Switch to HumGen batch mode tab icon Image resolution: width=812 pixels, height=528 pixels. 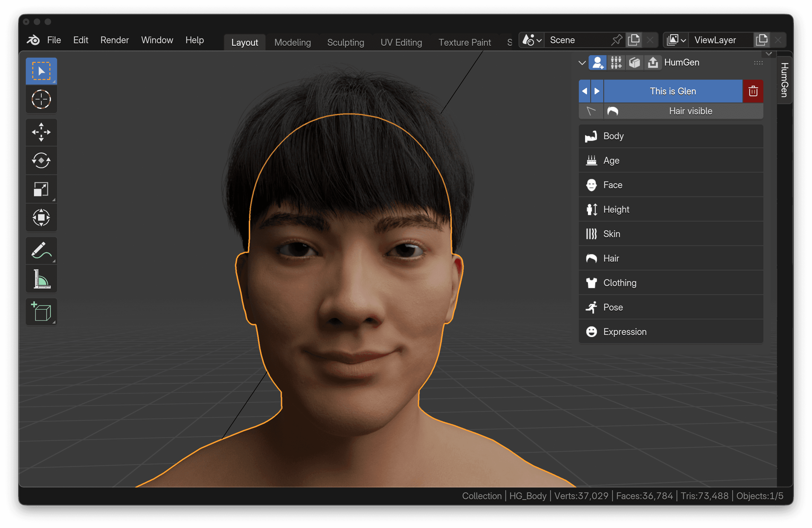(x=616, y=63)
